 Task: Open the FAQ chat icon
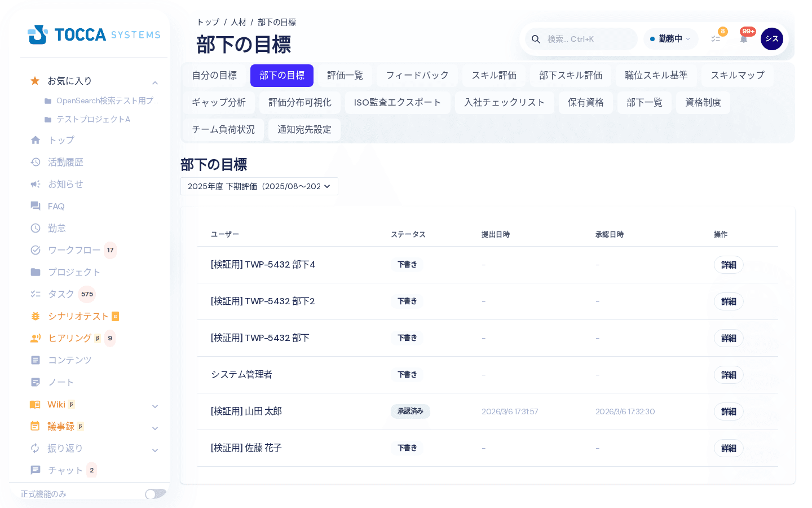coord(36,206)
